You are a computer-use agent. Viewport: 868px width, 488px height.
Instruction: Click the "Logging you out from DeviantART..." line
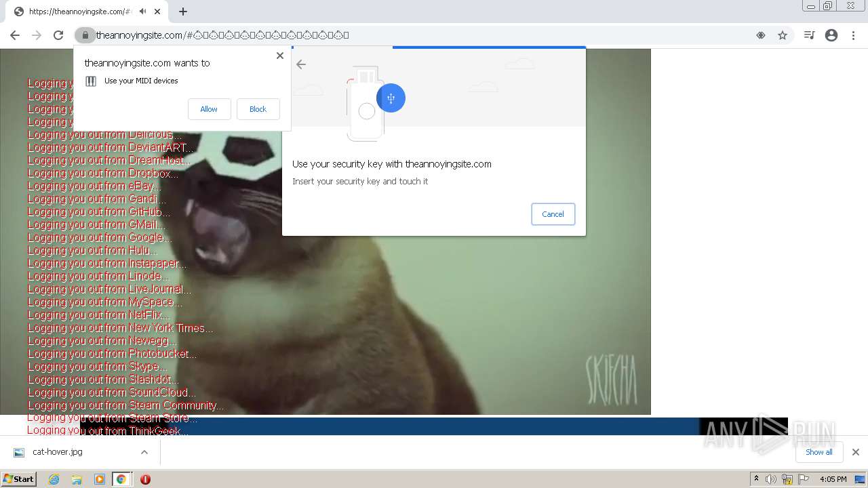pyautogui.click(x=111, y=148)
